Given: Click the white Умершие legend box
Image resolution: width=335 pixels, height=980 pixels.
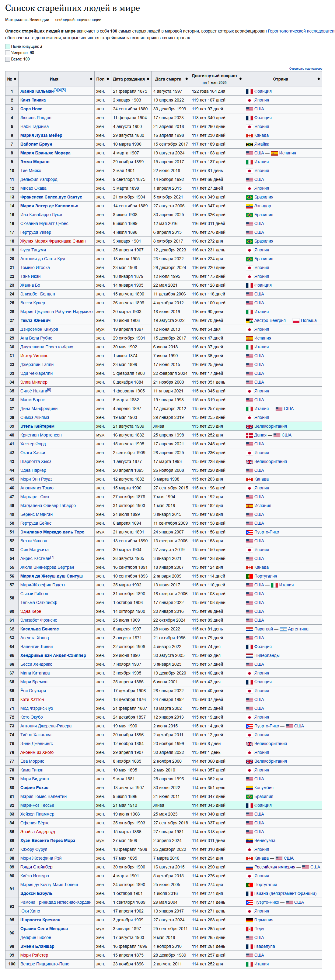Looking at the screenshot, I should (x=8, y=53).
